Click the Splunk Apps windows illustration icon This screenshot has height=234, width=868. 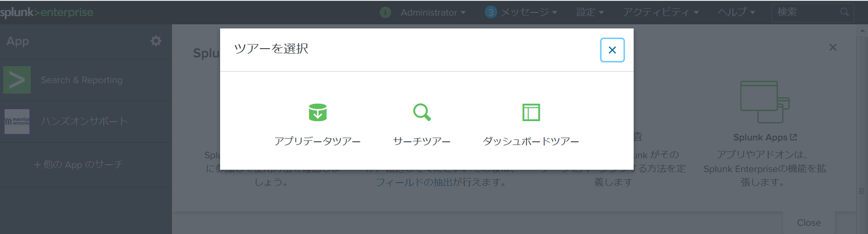point(765,102)
